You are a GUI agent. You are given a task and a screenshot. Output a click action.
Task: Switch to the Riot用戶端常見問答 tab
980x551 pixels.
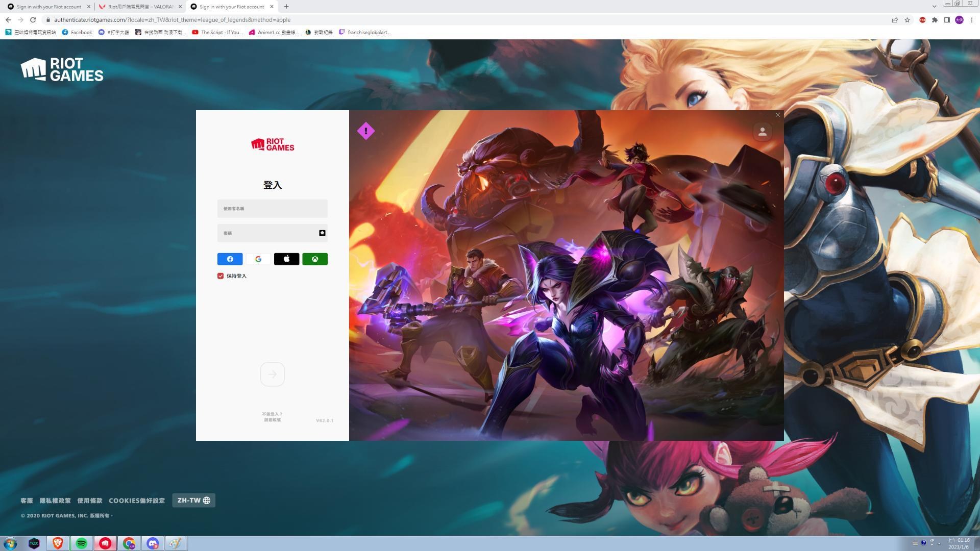[x=138, y=7]
